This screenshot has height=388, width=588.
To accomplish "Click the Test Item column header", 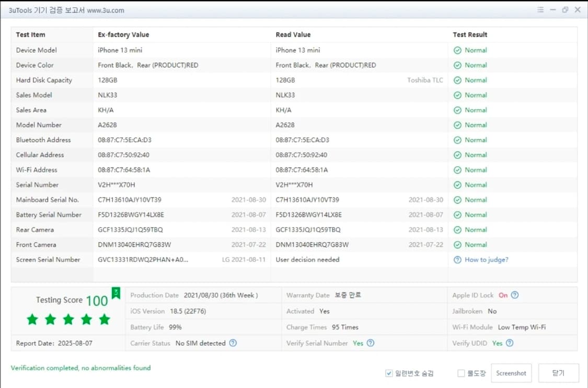I will (30, 35).
